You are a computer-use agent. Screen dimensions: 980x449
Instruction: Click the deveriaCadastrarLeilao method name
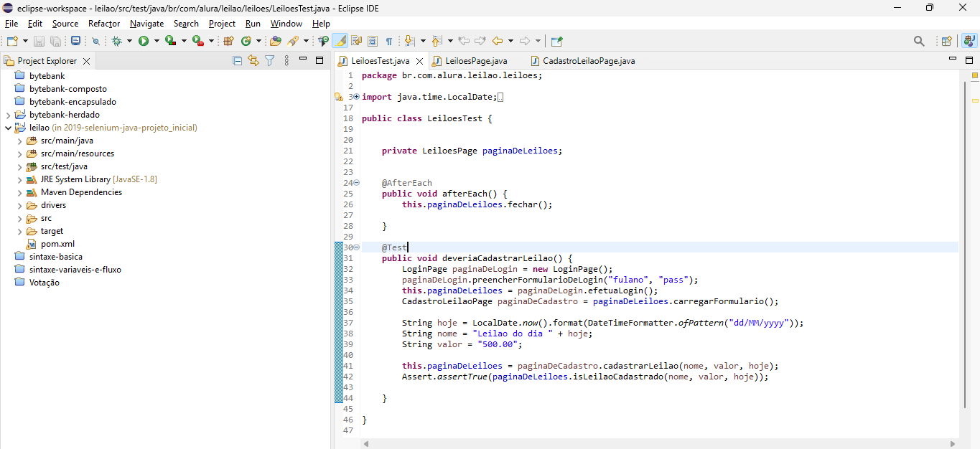pos(498,258)
